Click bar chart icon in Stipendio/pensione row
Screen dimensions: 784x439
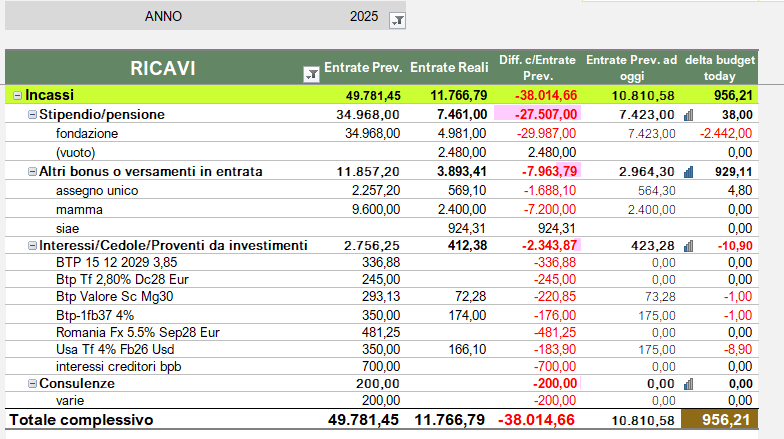688,115
